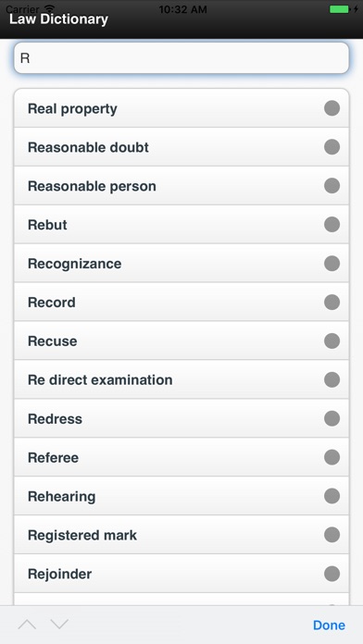The width and height of the screenshot is (363, 644).
Task: Tap the gray circle icon beside Reasonable doubt
Action: pyautogui.click(x=332, y=147)
